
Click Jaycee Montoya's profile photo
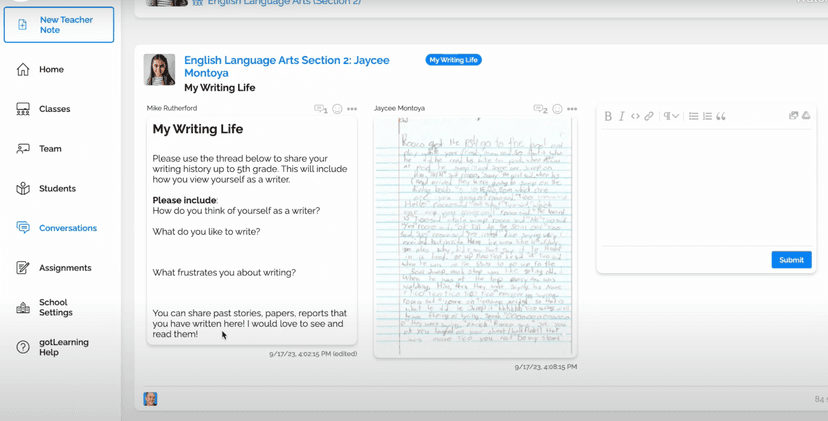159,70
